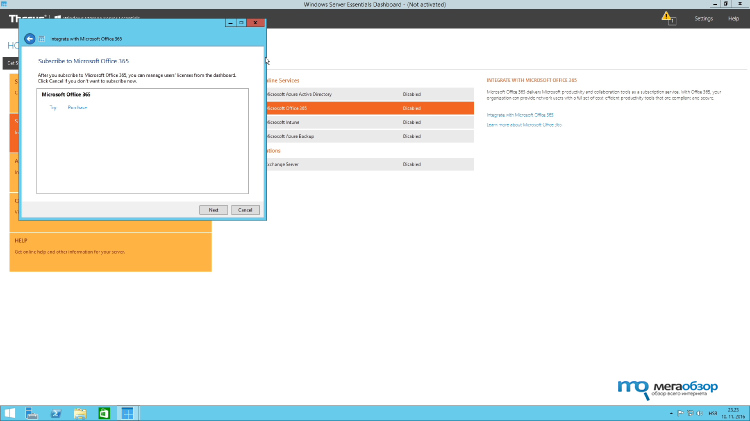
Task: Select the Microsoft Azure Backup row
Action: click(370, 136)
